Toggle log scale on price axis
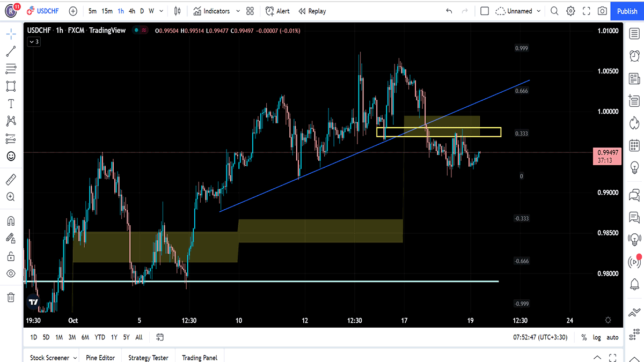Screen dimensions: 644x362 (x=597, y=337)
